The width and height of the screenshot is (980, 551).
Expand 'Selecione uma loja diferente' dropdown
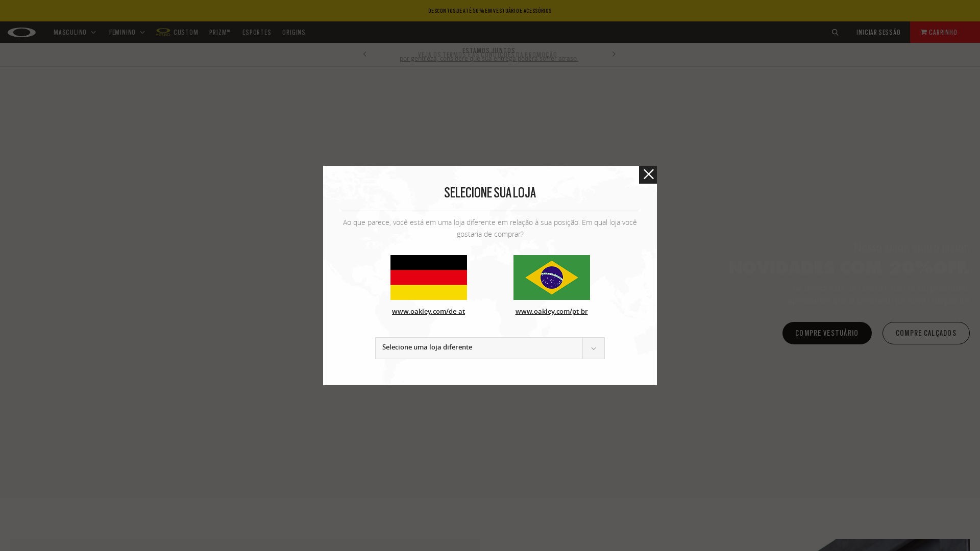click(490, 348)
